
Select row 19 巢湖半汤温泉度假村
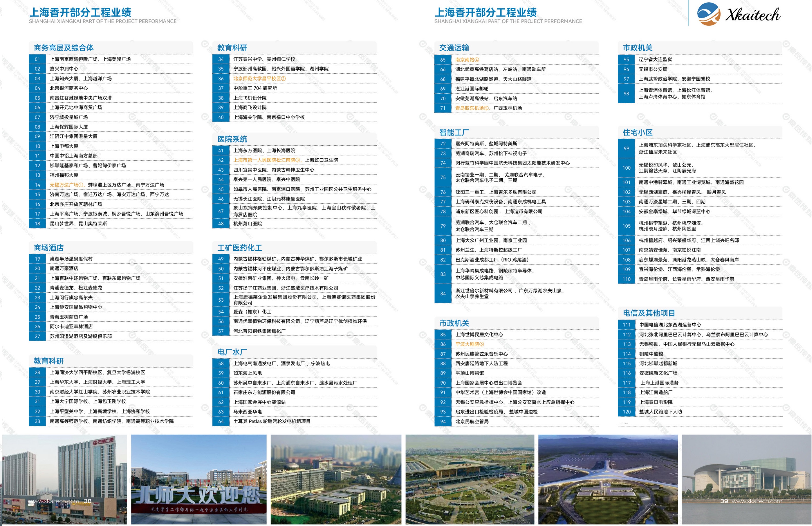tap(111, 259)
